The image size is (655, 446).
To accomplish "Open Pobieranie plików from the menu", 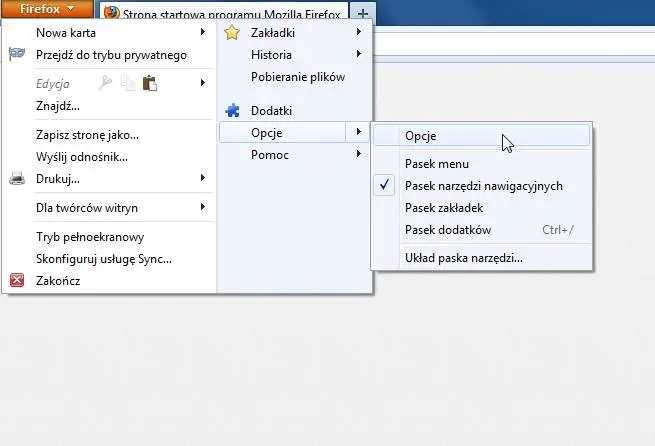I will (297, 77).
